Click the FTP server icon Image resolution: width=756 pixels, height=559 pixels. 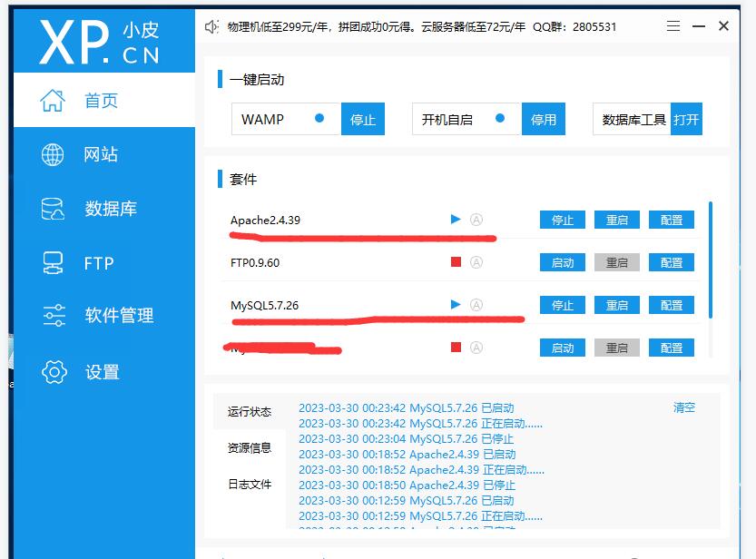click(52, 263)
